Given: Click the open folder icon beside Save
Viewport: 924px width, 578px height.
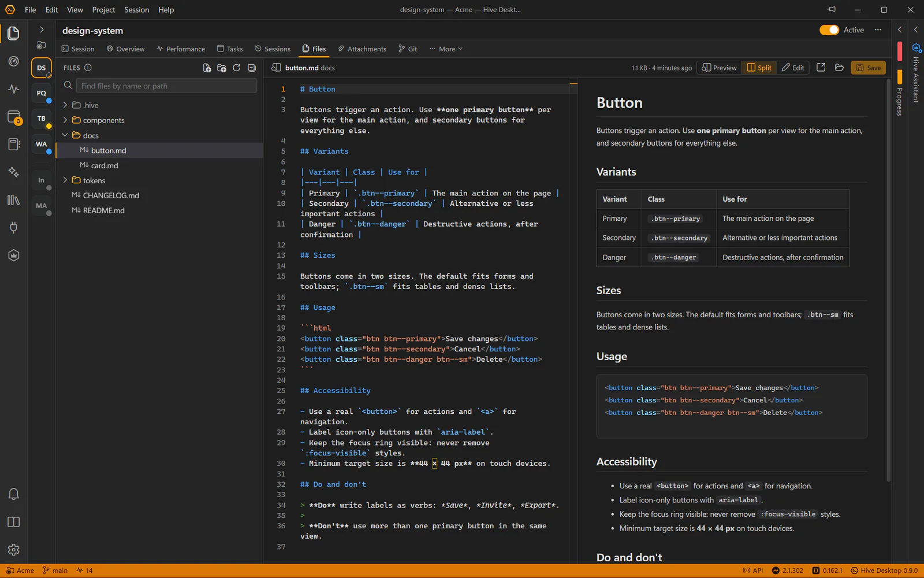Looking at the screenshot, I should coord(839,68).
